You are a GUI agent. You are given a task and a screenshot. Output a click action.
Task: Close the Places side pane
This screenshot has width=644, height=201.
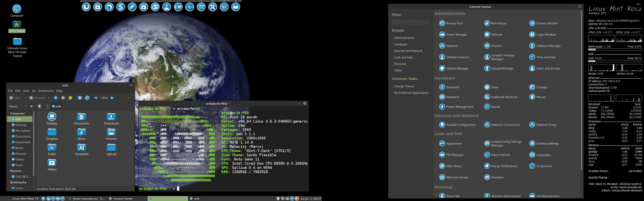point(31,106)
